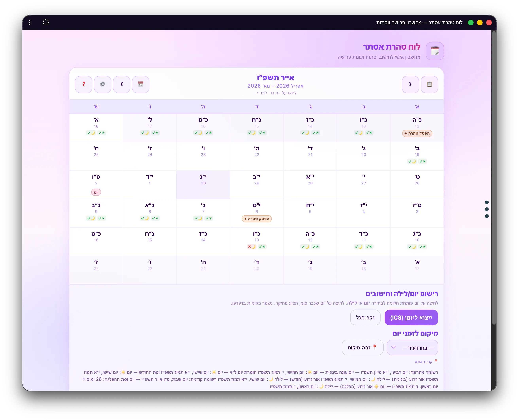Screen dimensions: 519x420
Task: Click the moon check badge on א' 18
Action: tap(91, 132)
